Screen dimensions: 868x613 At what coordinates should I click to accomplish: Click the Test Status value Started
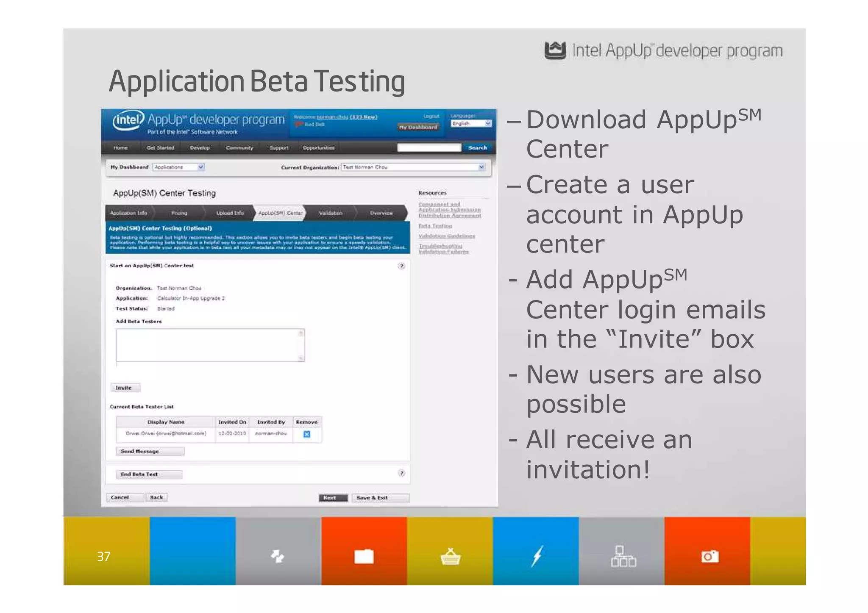pyautogui.click(x=166, y=309)
